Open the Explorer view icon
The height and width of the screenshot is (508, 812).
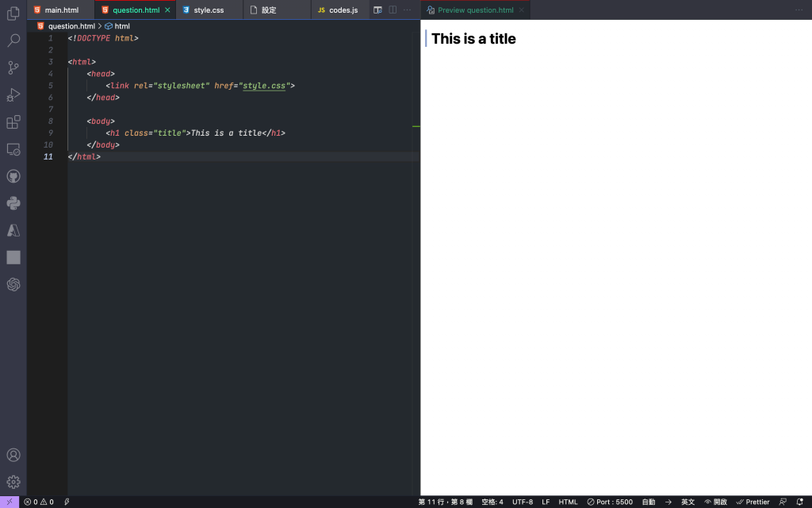[13, 13]
